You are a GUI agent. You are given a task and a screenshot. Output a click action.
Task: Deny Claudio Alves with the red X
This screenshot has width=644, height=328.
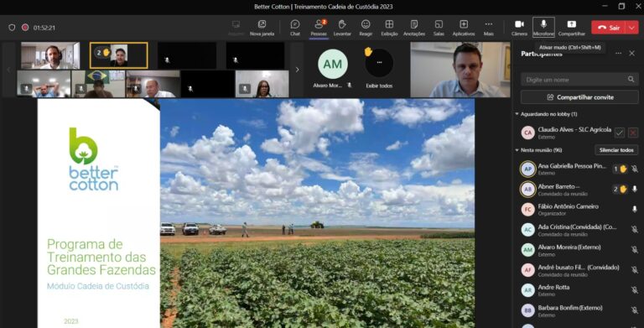pyautogui.click(x=633, y=133)
